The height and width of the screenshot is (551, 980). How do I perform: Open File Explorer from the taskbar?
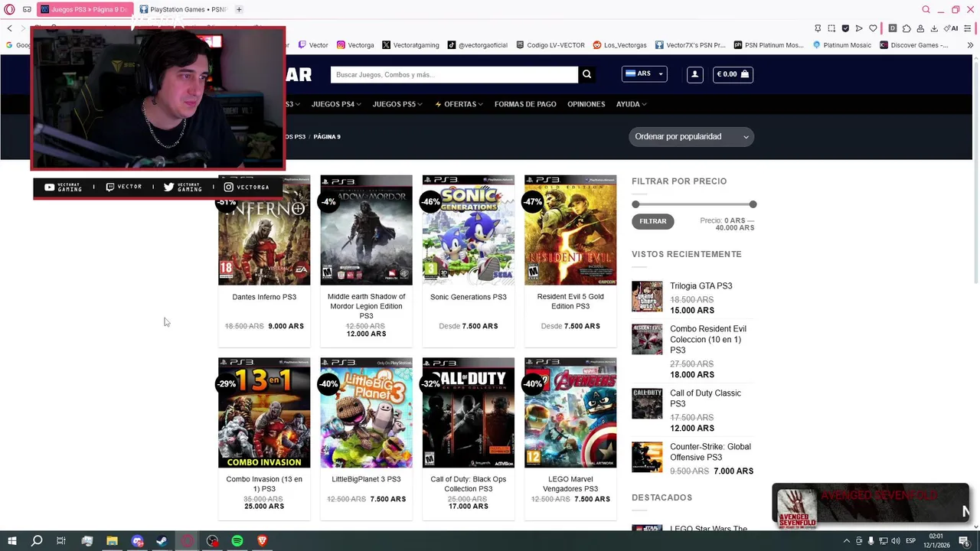pos(112,541)
